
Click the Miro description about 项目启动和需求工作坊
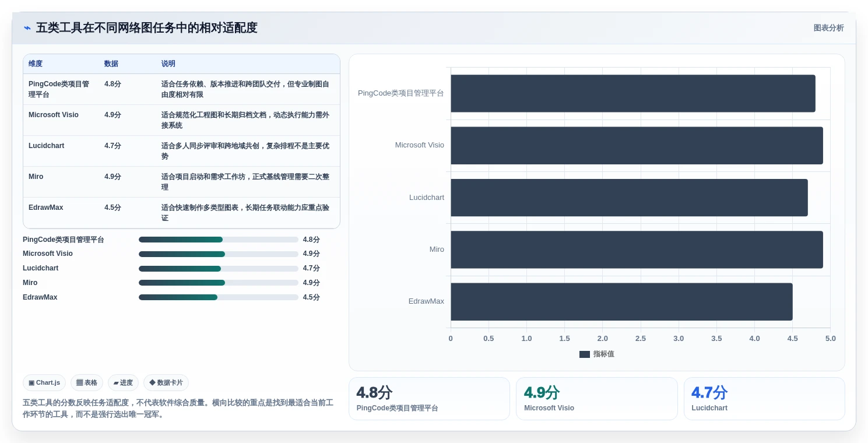245,182
